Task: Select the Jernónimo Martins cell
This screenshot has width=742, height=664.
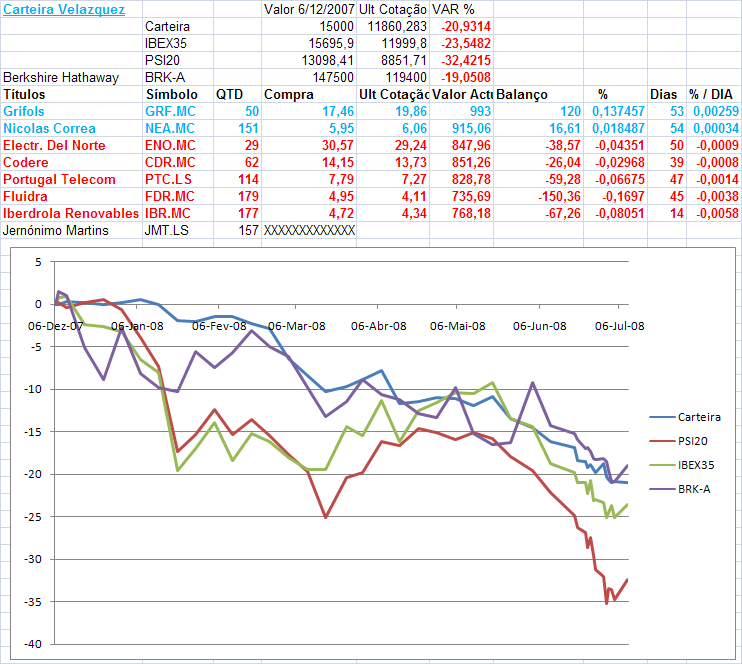Action: coord(71,231)
